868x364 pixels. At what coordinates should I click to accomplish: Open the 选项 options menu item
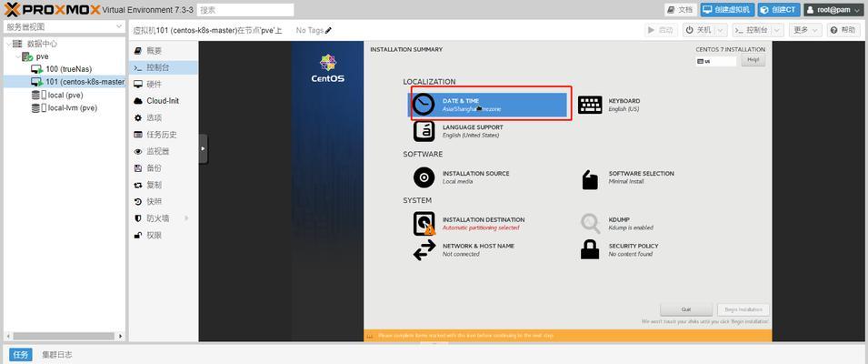click(x=164, y=118)
